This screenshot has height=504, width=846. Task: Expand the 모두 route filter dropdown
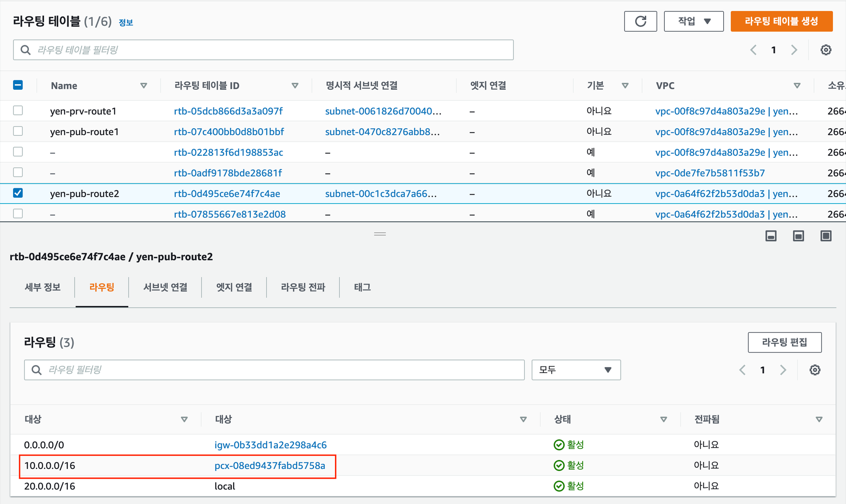(576, 370)
